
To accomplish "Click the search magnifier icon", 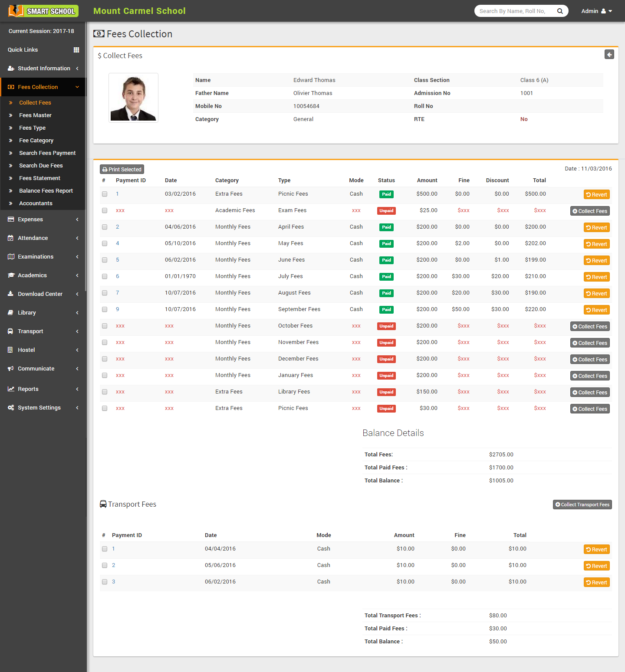I will point(560,11).
